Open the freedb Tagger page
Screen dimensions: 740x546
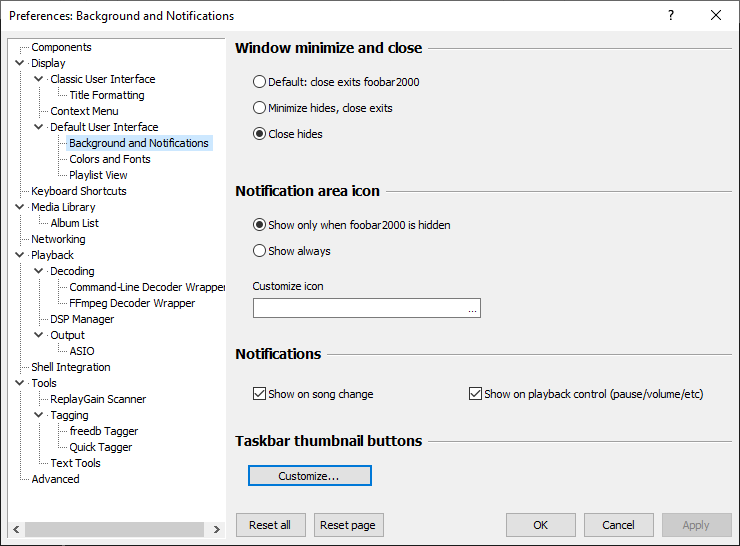coord(104,431)
